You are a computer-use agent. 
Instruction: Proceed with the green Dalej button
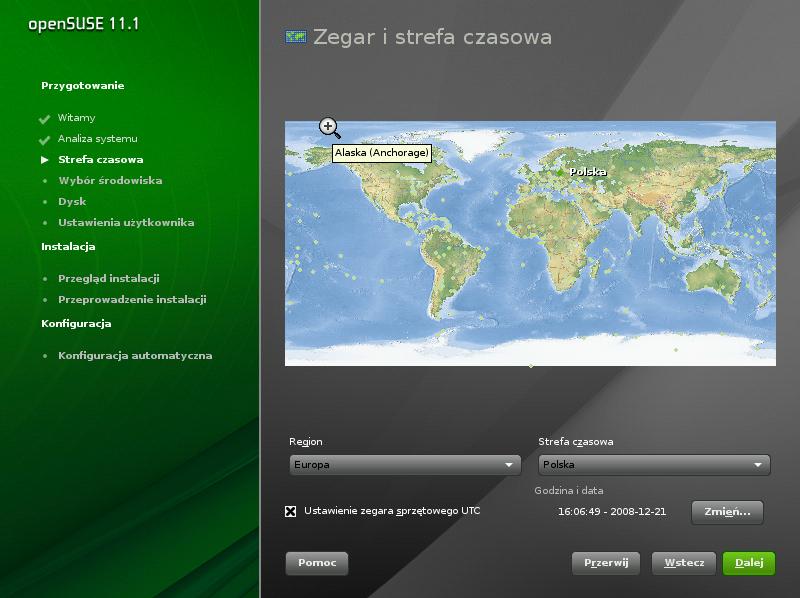[749, 563]
